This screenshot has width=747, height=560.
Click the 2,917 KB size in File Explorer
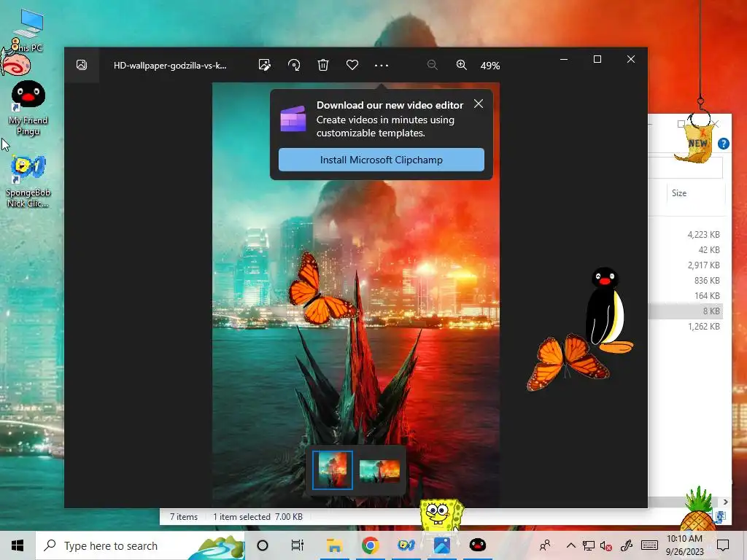tap(703, 265)
